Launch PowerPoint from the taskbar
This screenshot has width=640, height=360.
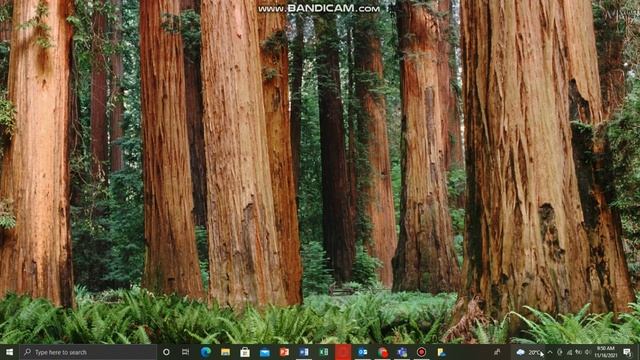(284, 352)
